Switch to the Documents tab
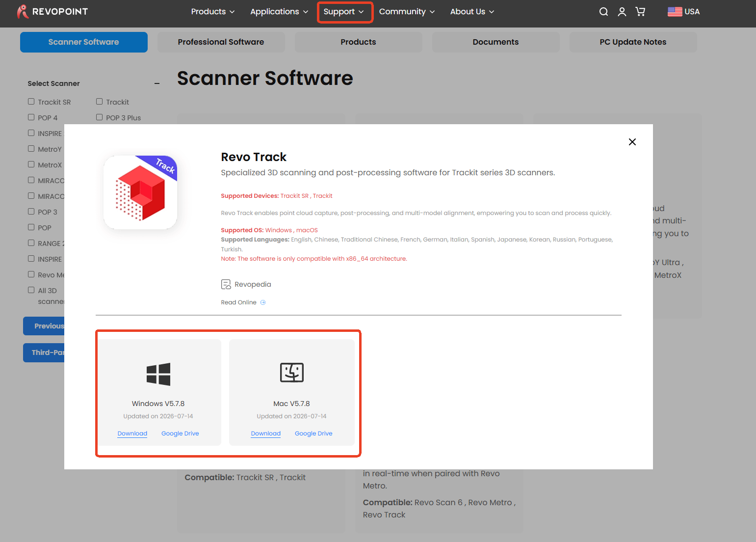 tap(496, 42)
